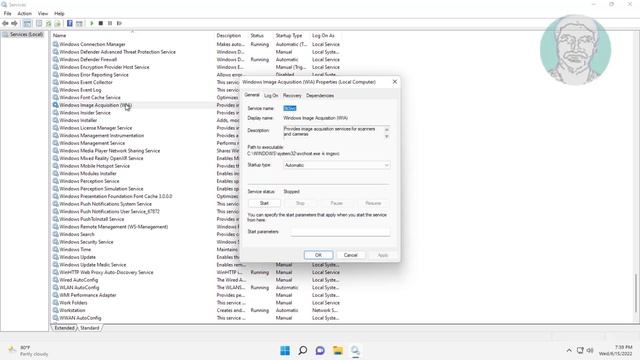Screen dimensions: 640x360
Task: Click the Apply button in the dialog
Action: pos(382,255)
